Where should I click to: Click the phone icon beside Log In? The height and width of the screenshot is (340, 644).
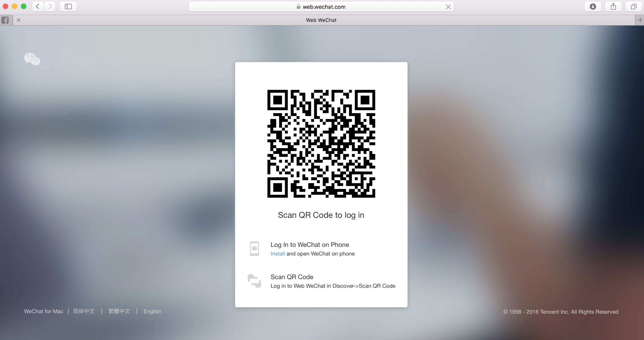[254, 249]
